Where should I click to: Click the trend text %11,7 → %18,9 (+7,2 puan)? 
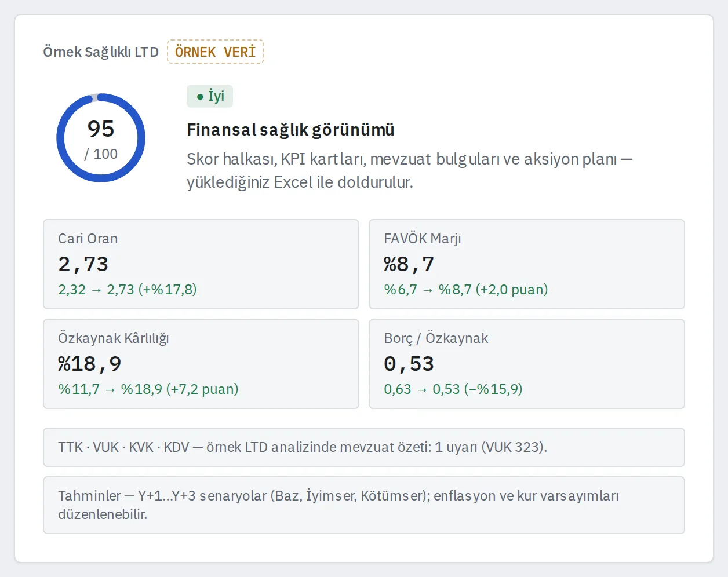pyautogui.click(x=148, y=389)
